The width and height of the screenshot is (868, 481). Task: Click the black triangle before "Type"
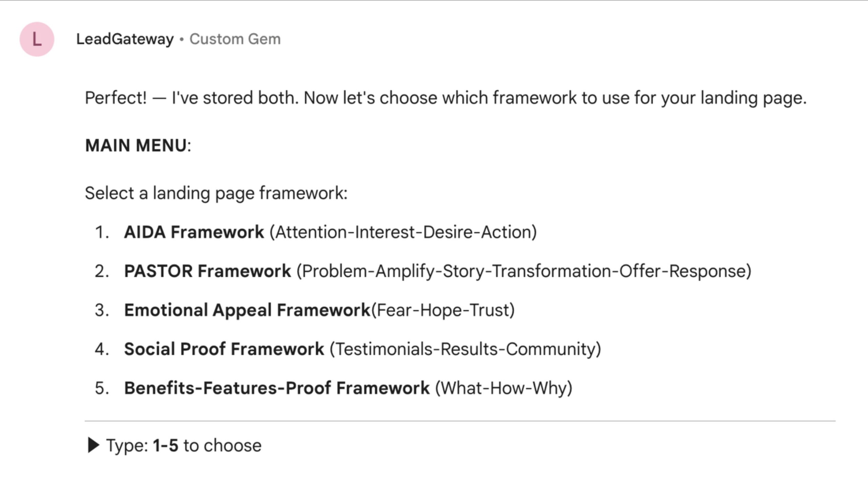click(93, 445)
